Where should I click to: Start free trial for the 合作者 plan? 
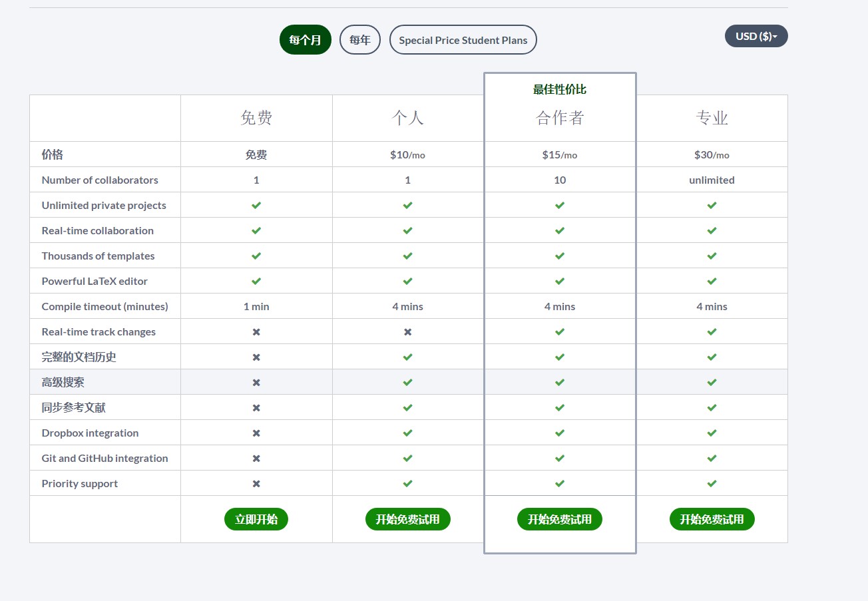(560, 519)
